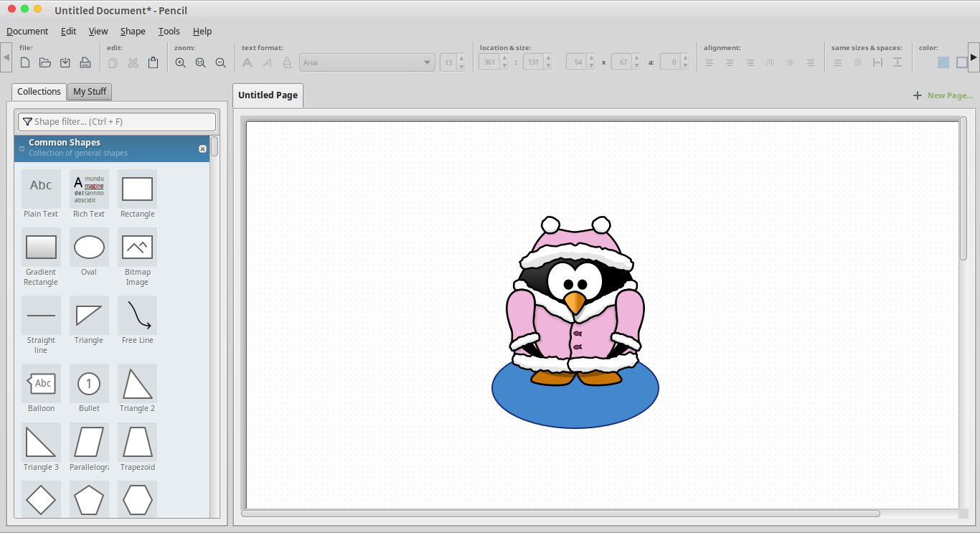The image size is (980, 533).
Task: Toggle italic text formatting
Action: [x=267, y=63]
